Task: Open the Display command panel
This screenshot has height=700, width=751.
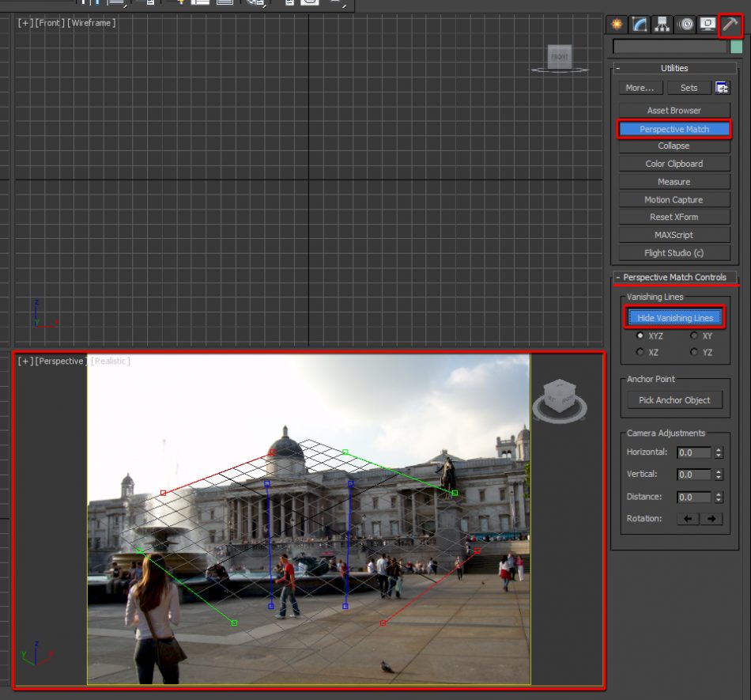Action: click(x=708, y=24)
